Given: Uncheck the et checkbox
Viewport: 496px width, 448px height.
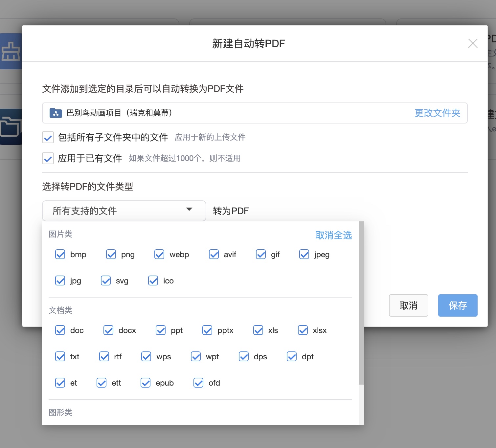Looking at the screenshot, I should 60,383.
